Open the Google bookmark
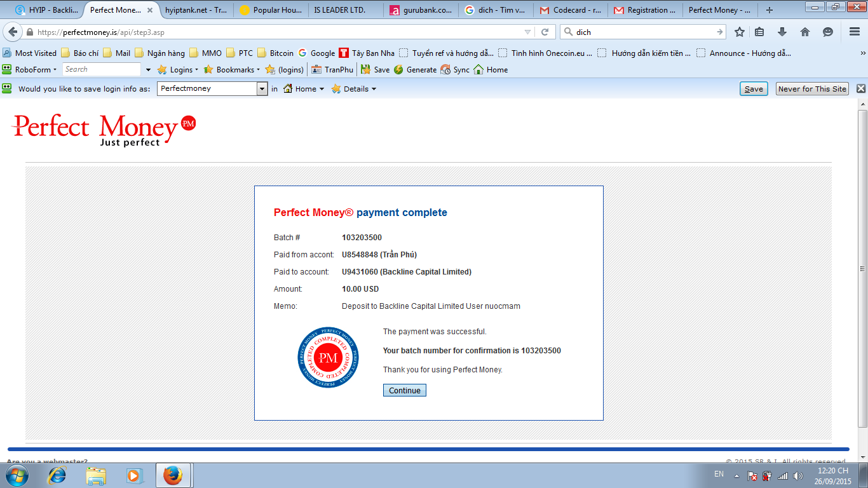The image size is (868, 488). click(x=316, y=53)
